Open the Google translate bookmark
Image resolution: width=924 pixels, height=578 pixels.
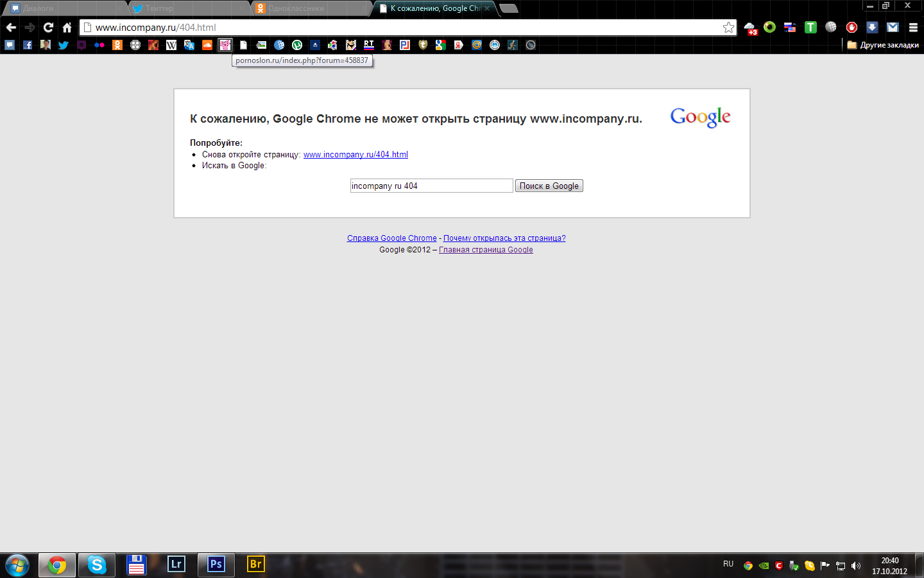click(189, 45)
